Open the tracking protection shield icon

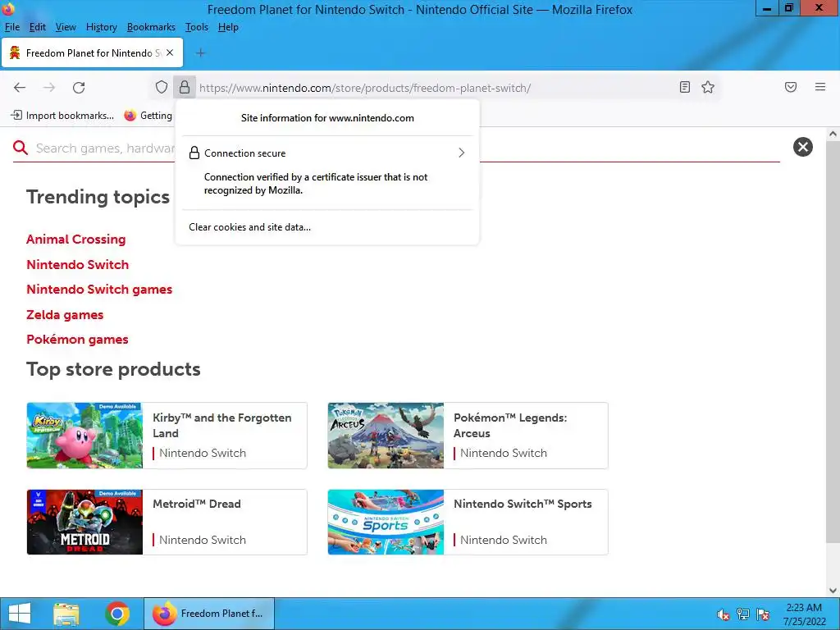coord(162,87)
